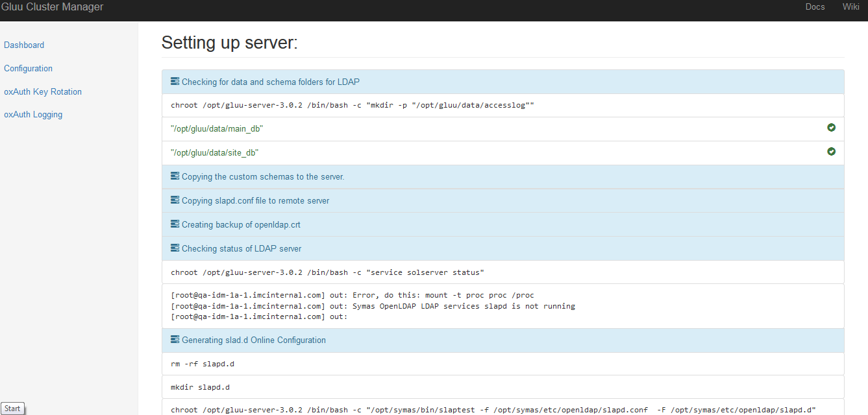Click the server icon beside 'Copying slapd.conf file'

click(175, 200)
